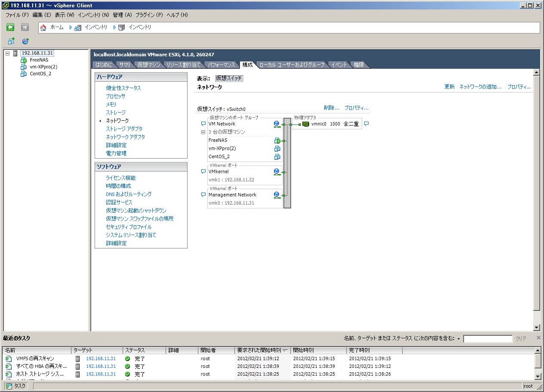The width and height of the screenshot is (544, 392).
Task: Open the プラグイン (P) menu
Action: pyautogui.click(x=149, y=15)
